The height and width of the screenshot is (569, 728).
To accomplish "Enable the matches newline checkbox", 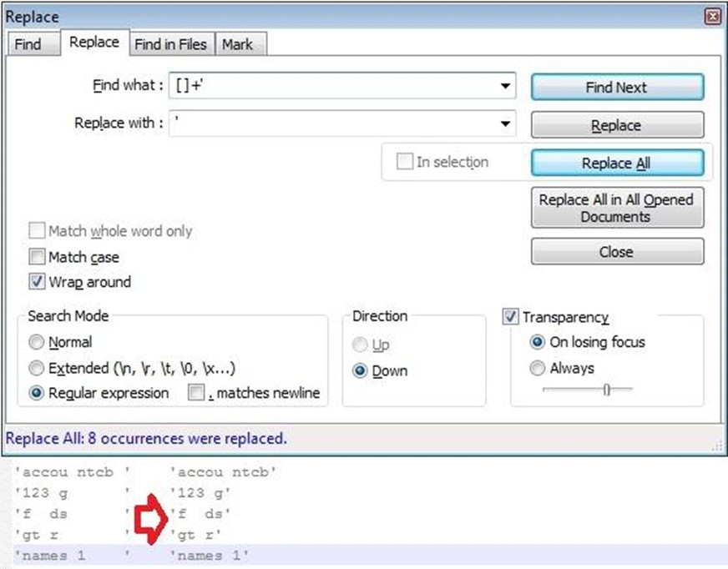I will click(x=196, y=393).
